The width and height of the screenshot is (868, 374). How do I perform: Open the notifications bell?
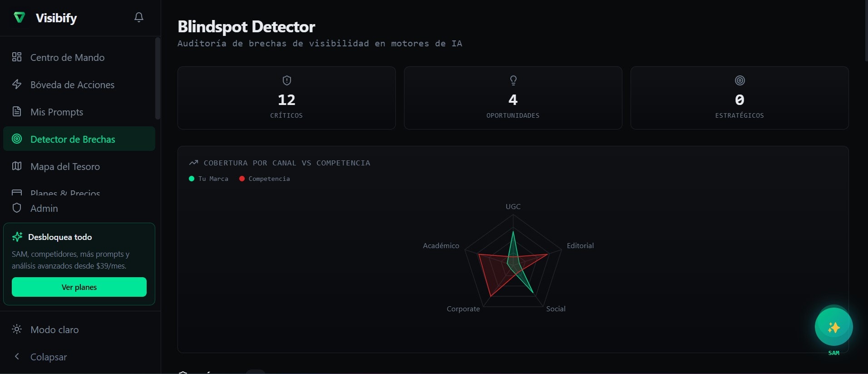coord(139,17)
